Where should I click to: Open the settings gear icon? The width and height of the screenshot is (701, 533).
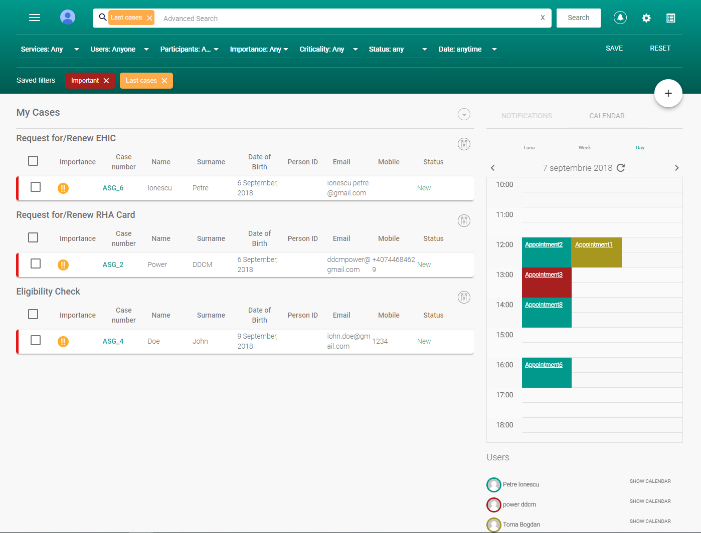coord(646,18)
